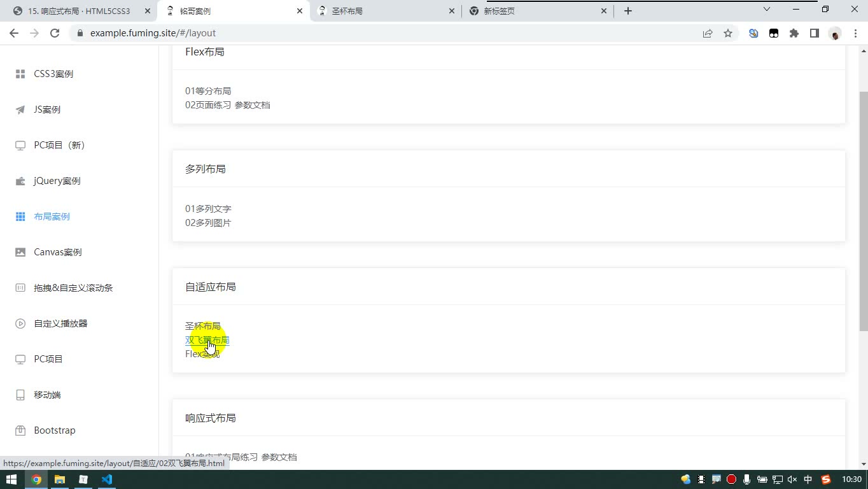Open the 01等分布局 example
Image resolution: width=868 pixels, height=489 pixels.
pyautogui.click(x=208, y=91)
